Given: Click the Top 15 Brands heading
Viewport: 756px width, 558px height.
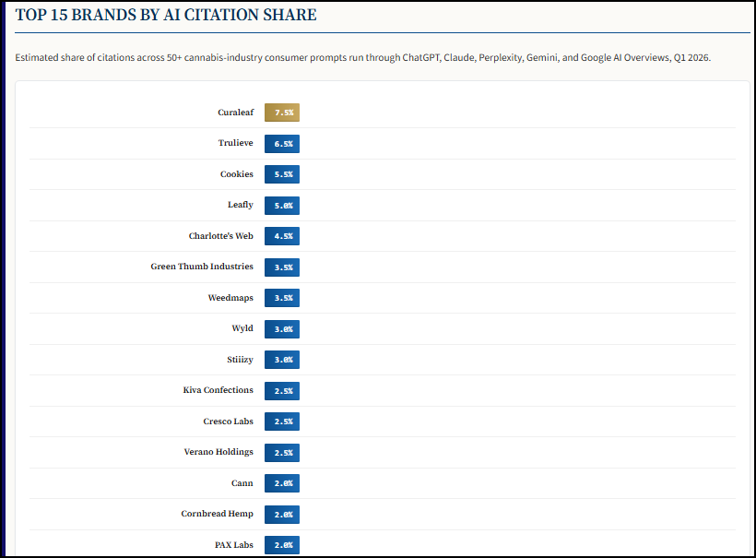Looking at the screenshot, I should click(x=166, y=15).
